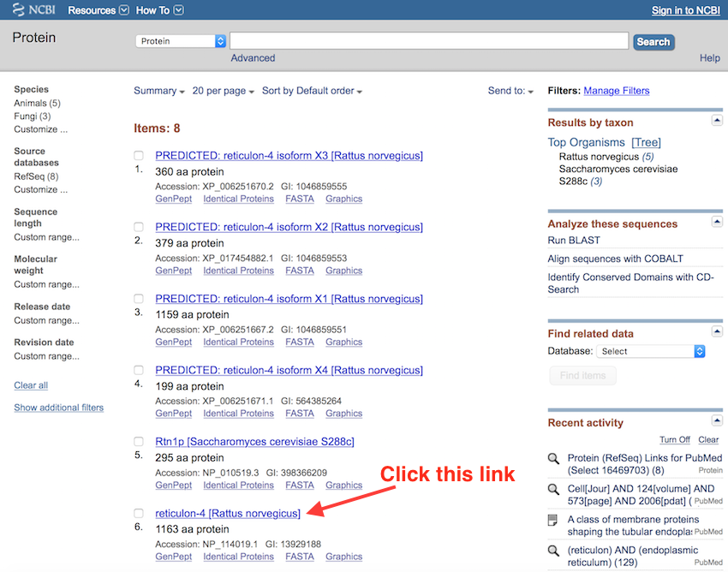Image resolution: width=728 pixels, height=572 pixels.
Task: Select the Rtn1p Saccharomyces cerevisiae checkbox
Action: 139,442
